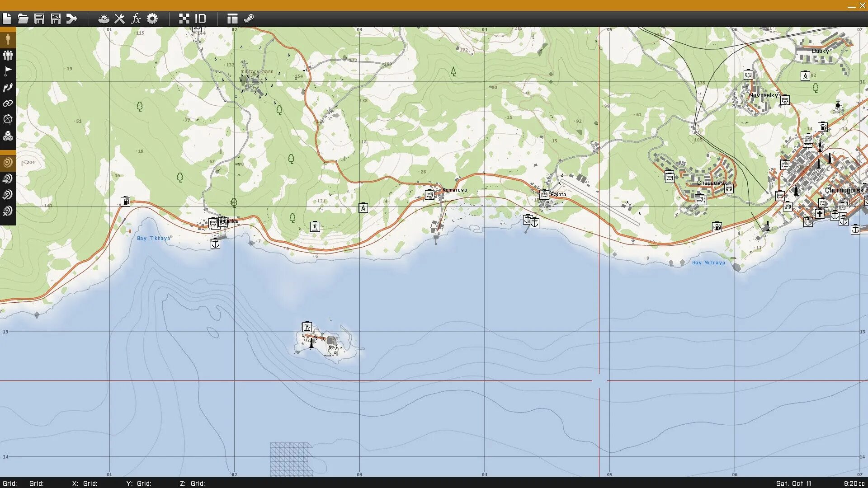
Task: Toggle the ID display button
Action: pyautogui.click(x=200, y=19)
